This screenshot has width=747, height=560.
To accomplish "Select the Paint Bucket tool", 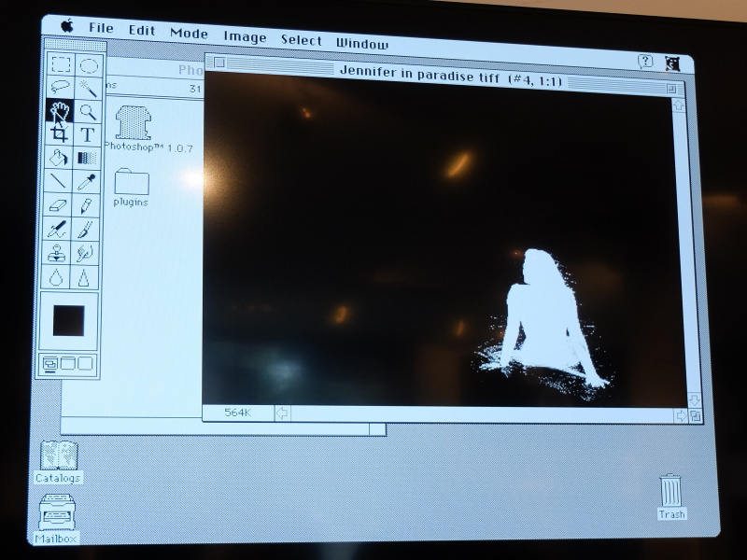I will (59, 157).
